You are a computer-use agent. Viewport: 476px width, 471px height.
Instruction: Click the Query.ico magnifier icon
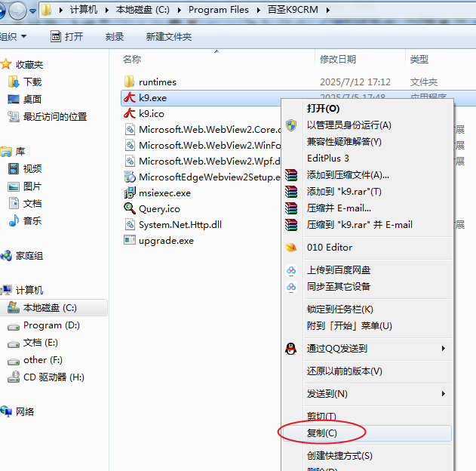[129, 208]
